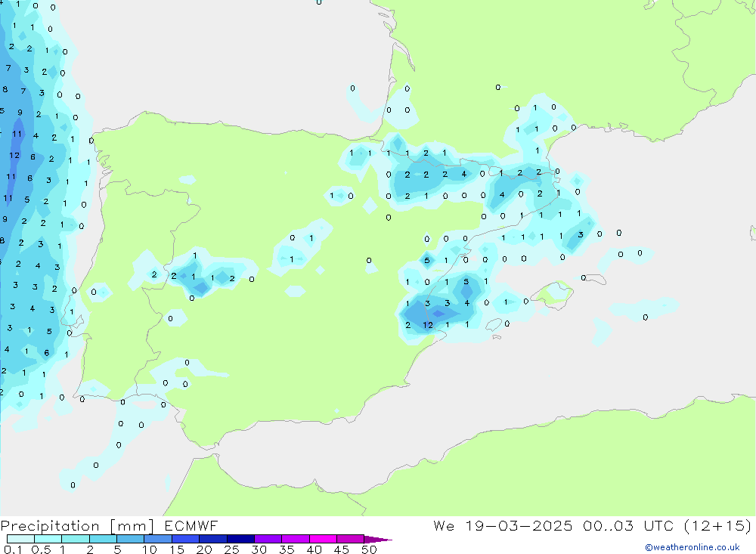The image size is (756, 554).
Task: Click the 25–30 mm legend swatch
Action: tap(240, 539)
